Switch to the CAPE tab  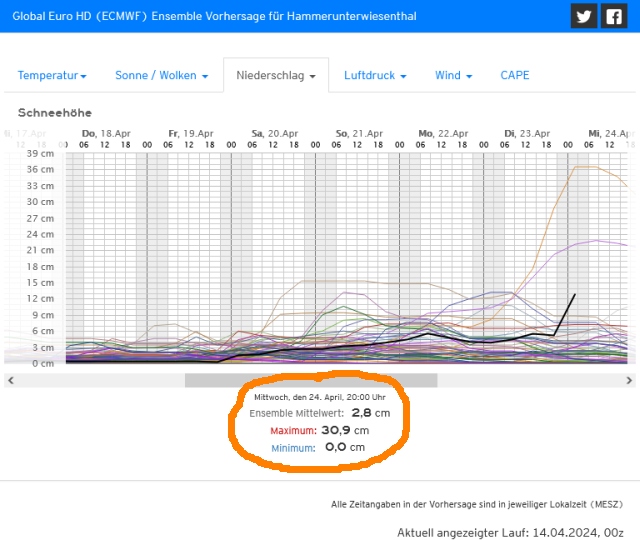515,76
